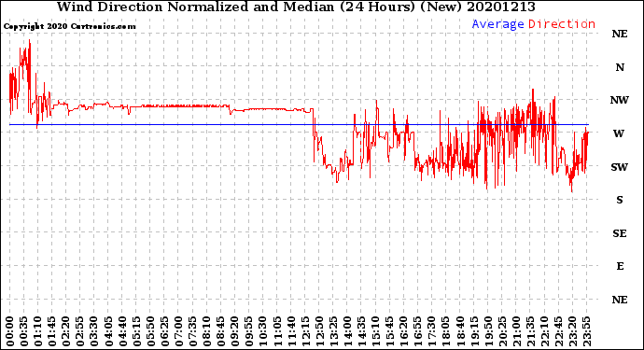644x350 pixels.
Task: Click the 11:40 time axis label
Action: 291,330
